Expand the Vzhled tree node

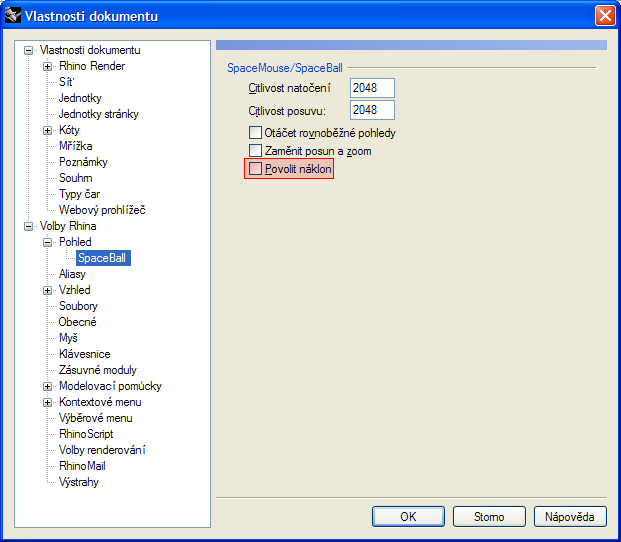[48, 290]
